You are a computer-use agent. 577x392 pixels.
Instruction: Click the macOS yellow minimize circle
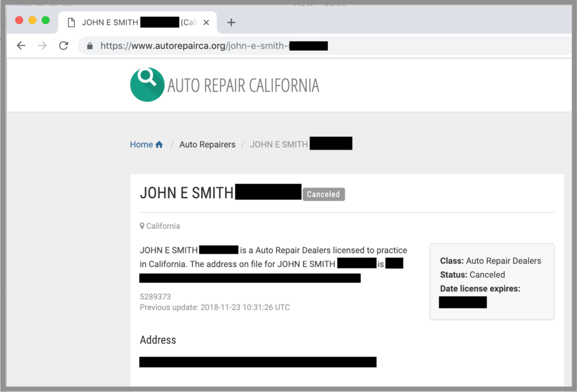[x=32, y=19]
